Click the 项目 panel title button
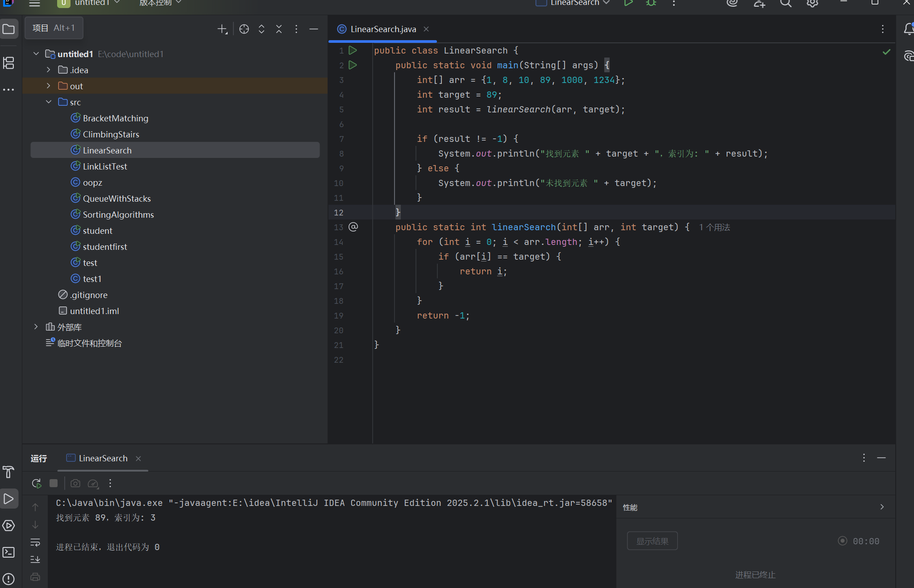 click(54, 28)
